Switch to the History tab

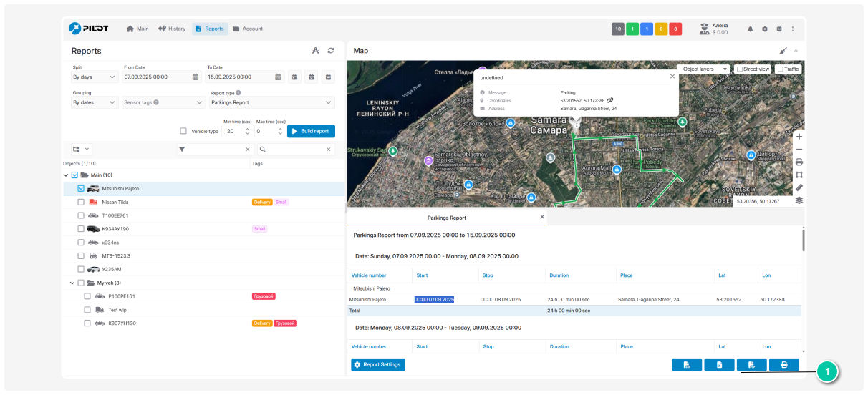coord(172,29)
